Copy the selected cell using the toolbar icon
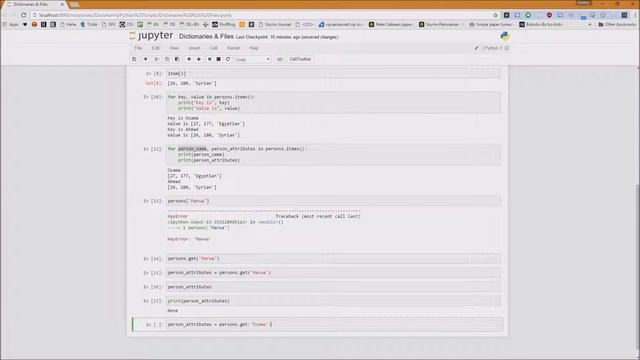Viewport: 640px width, 360px height. (x=167, y=59)
